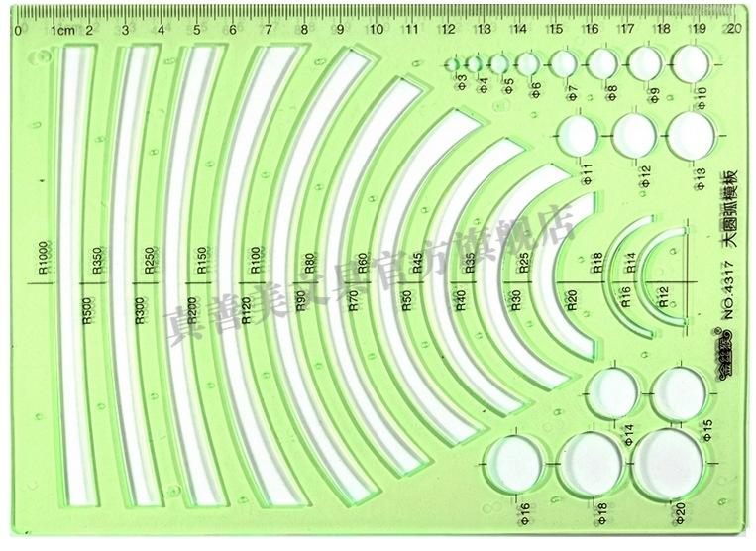Image resolution: width=756 pixels, height=551 pixels.
Task: Pick the Φ10 circle in top row
Action: (x=693, y=63)
